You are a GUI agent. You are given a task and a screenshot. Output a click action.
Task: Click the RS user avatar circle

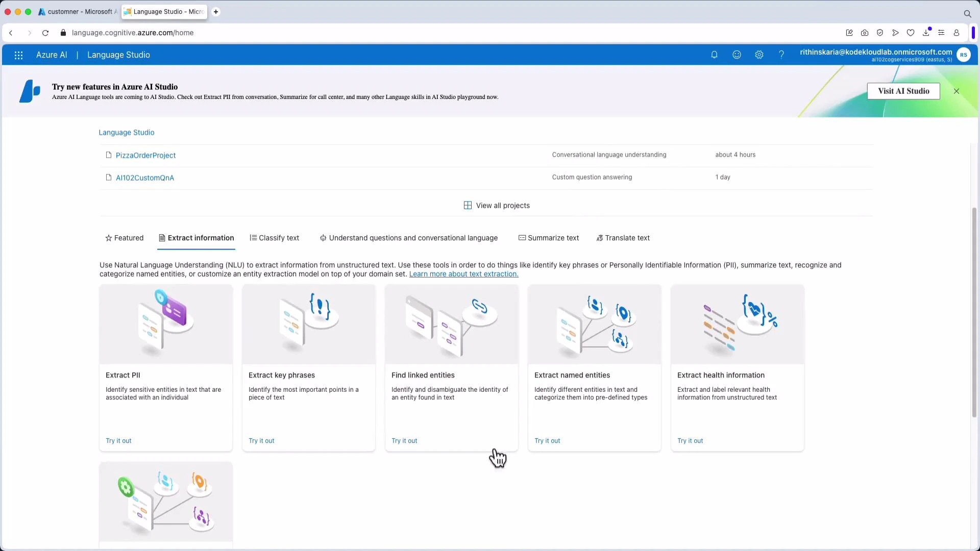pos(964,55)
